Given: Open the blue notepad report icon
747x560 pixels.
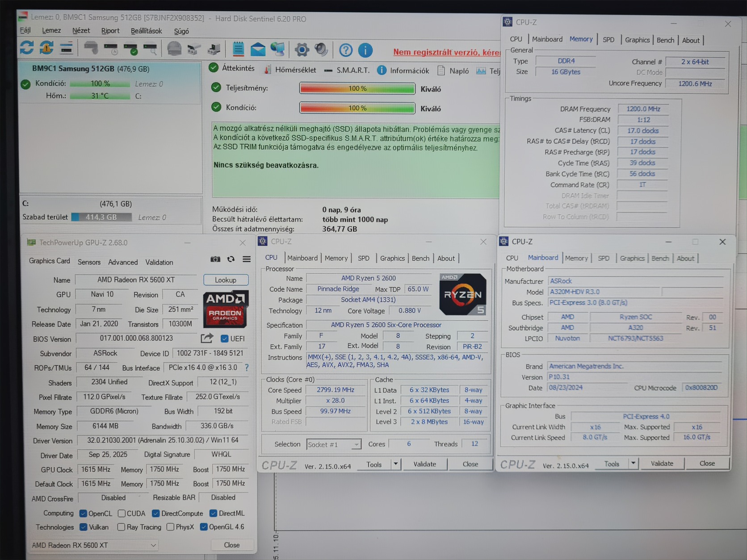Looking at the screenshot, I should (x=238, y=49).
